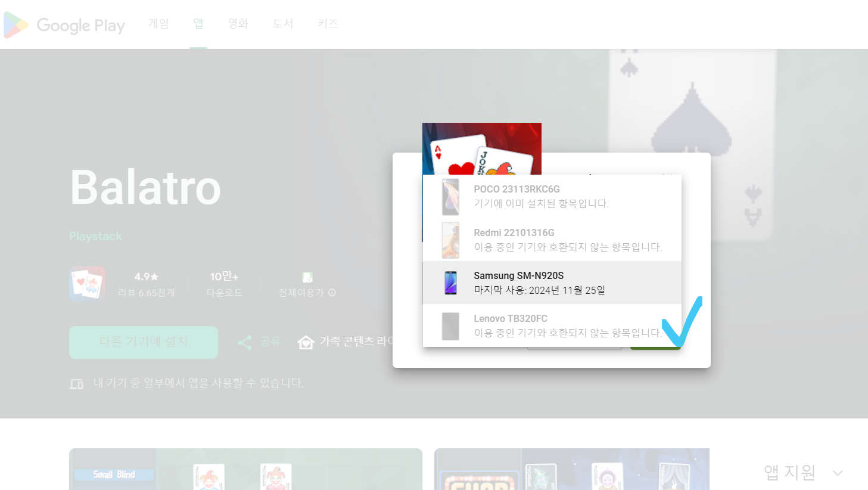Expand the 앱 지원 section
Image resolution: width=868 pixels, height=490 pixels.
tap(838, 473)
